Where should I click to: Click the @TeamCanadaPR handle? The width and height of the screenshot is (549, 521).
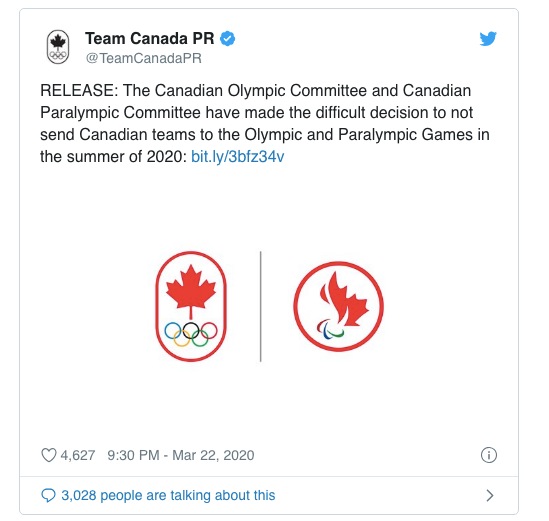144,58
